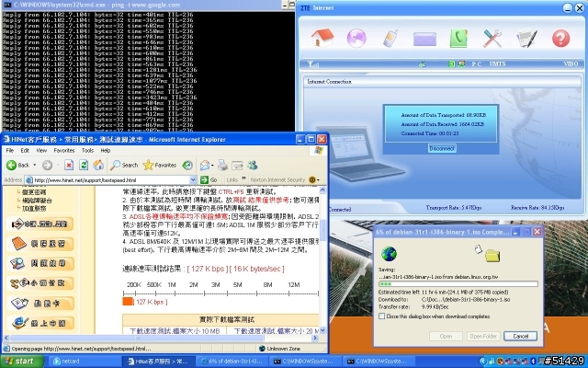Click the signal strength indicator in ZTE status bar
The width and height of the screenshot is (588, 368).
[312, 64]
